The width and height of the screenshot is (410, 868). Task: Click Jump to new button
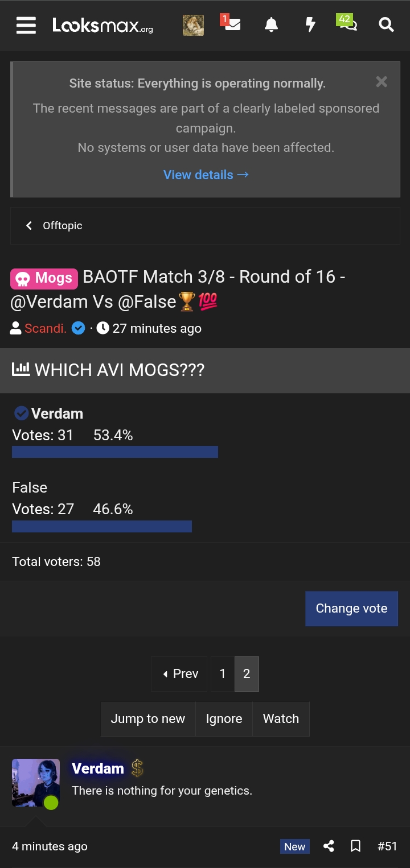(148, 719)
